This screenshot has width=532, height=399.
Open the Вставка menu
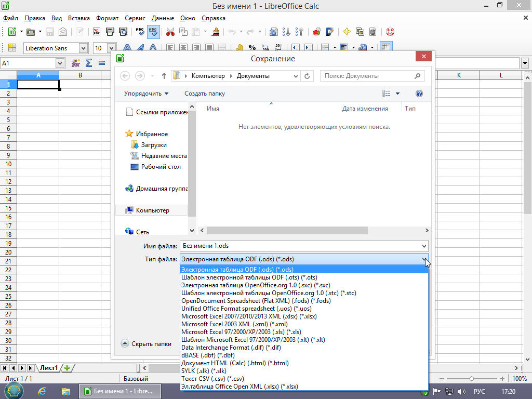(x=79, y=18)
